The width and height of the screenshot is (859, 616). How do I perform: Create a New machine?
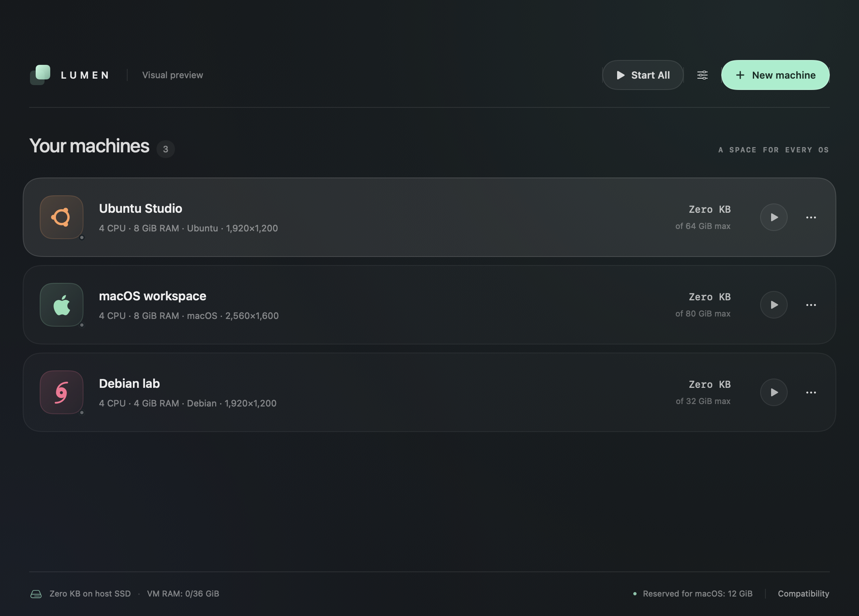[776, 75]
